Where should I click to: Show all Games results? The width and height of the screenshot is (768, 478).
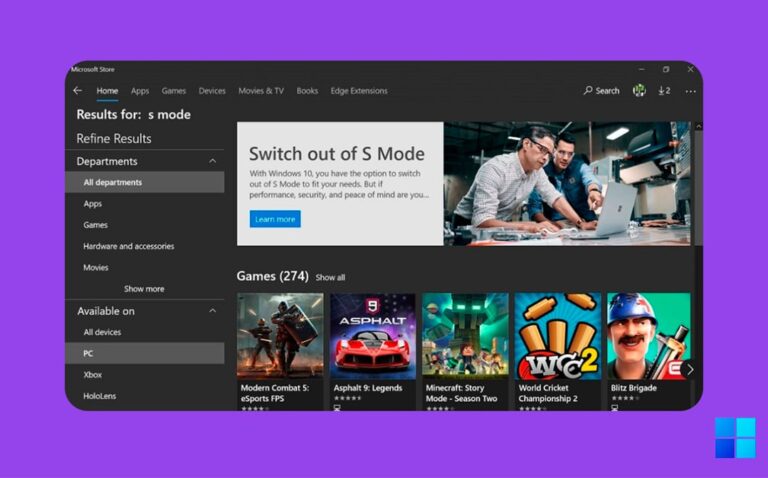tap(330, 277)
